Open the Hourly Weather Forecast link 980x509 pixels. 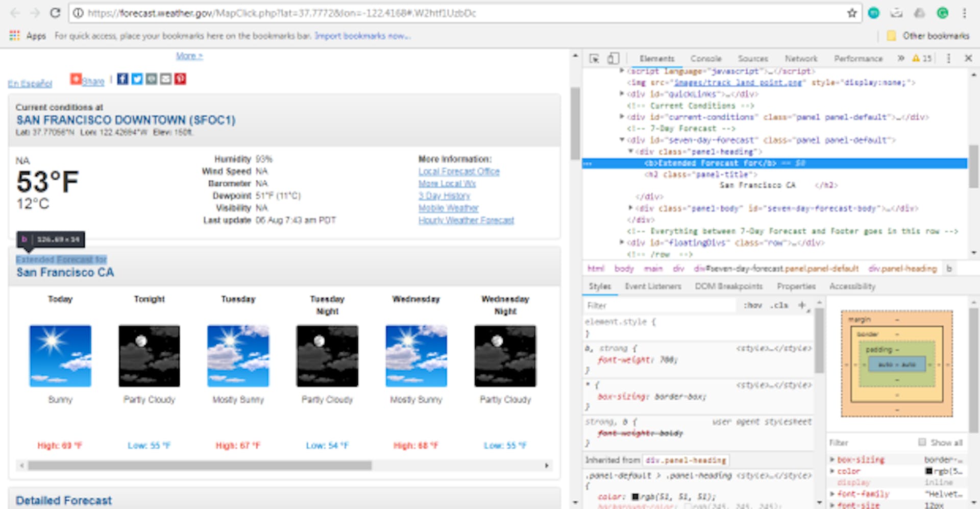coord(466,221)
